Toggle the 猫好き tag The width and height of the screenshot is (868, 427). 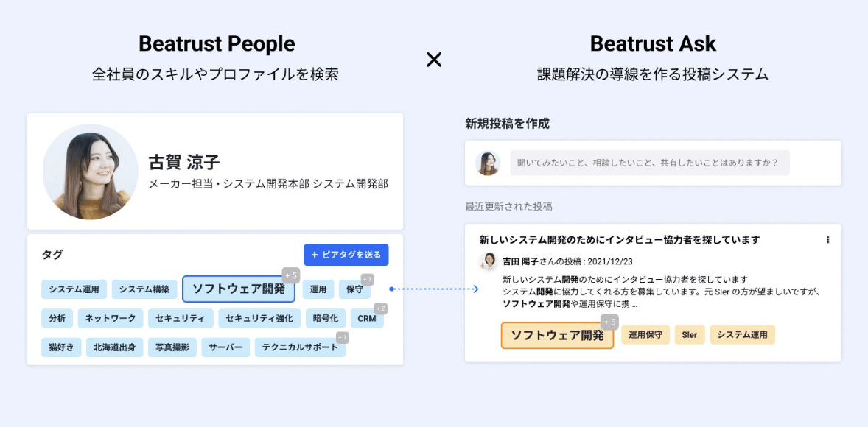tap(60, 347)
